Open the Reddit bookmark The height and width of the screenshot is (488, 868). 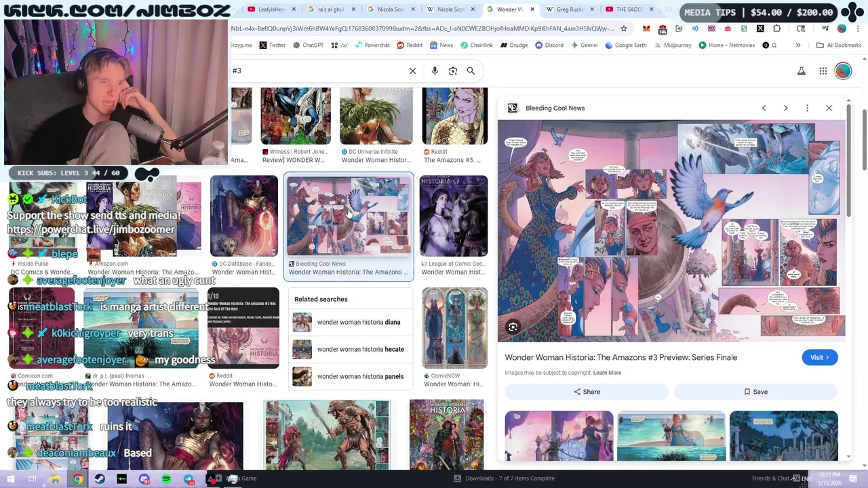click(410, 45)
